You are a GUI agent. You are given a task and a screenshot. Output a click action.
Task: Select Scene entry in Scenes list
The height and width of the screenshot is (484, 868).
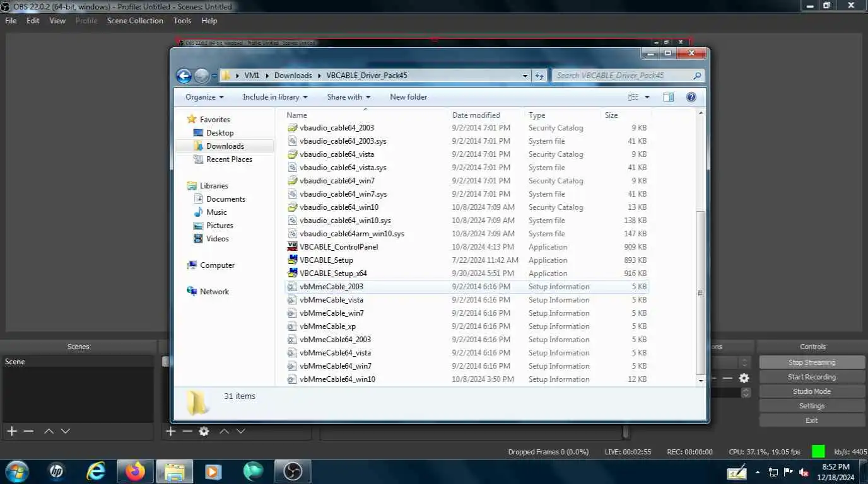(78, 362)
